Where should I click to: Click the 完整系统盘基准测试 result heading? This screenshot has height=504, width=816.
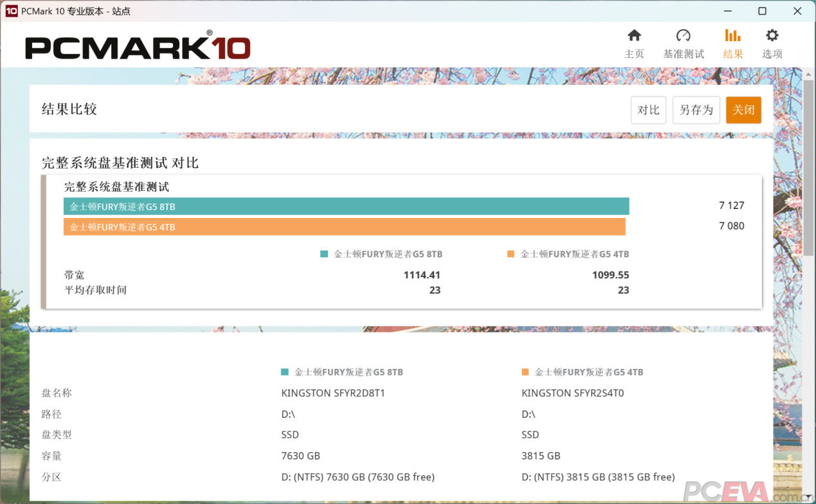(x=116, y=187)
